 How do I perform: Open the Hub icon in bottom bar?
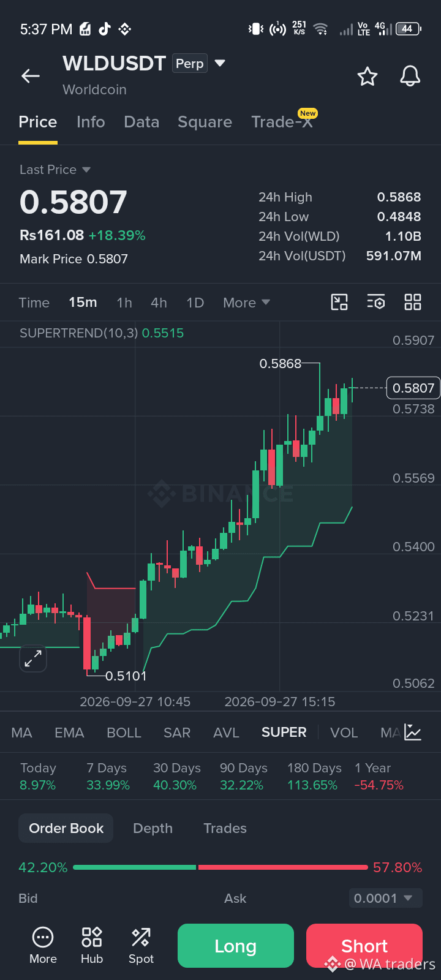[x=92, y=945]
